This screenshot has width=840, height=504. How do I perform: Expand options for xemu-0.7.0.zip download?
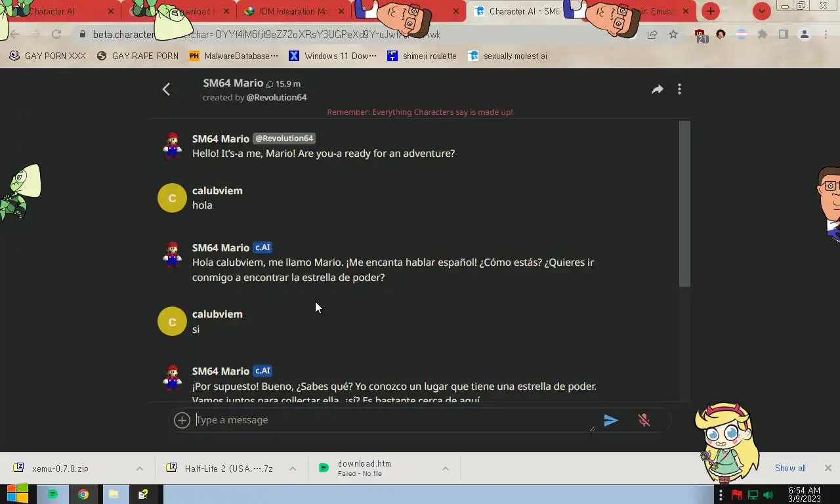pos(140,469)
